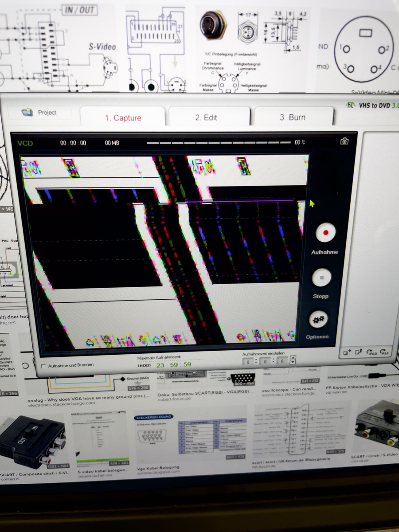Click the 00:00:00 elapsed time counter
The width and height of the screenshot is (399, 532).
coord(74,143)
